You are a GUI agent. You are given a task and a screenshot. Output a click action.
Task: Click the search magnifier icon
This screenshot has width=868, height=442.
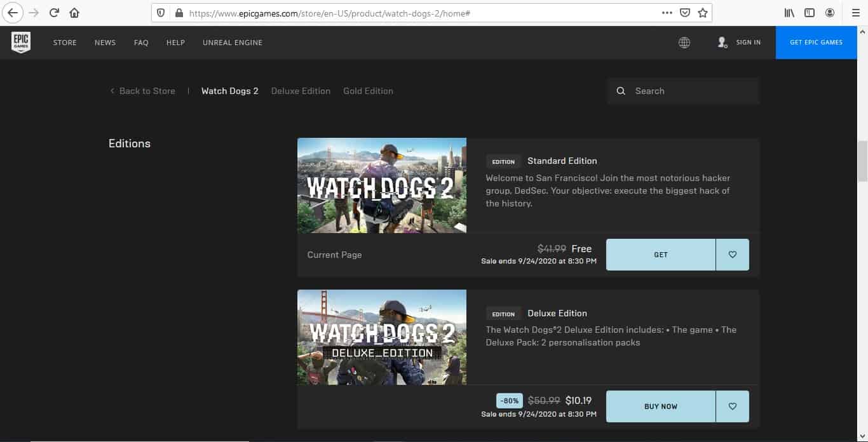click(x=621, y=91)
